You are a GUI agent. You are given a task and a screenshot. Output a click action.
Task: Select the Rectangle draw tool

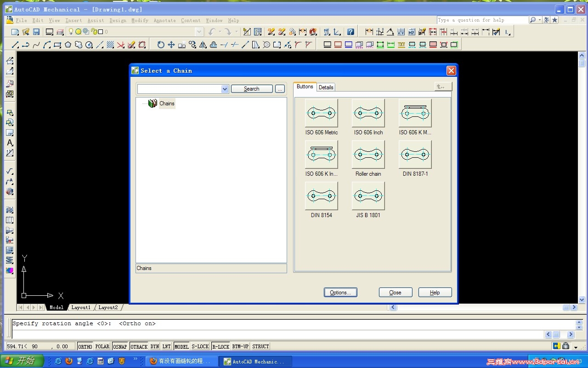coord(57,45)
